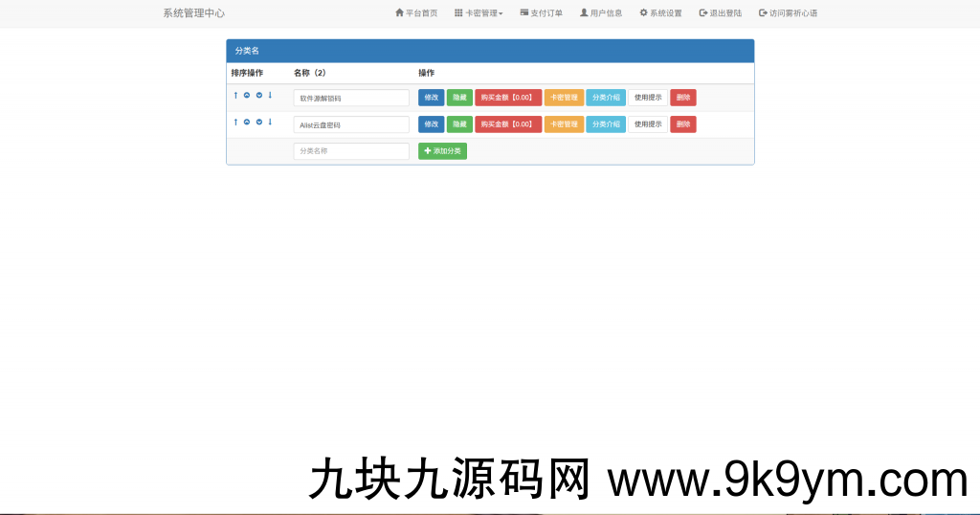Move 软件源解锁码 row up one with circle-up icon

(x=247, y=95)
